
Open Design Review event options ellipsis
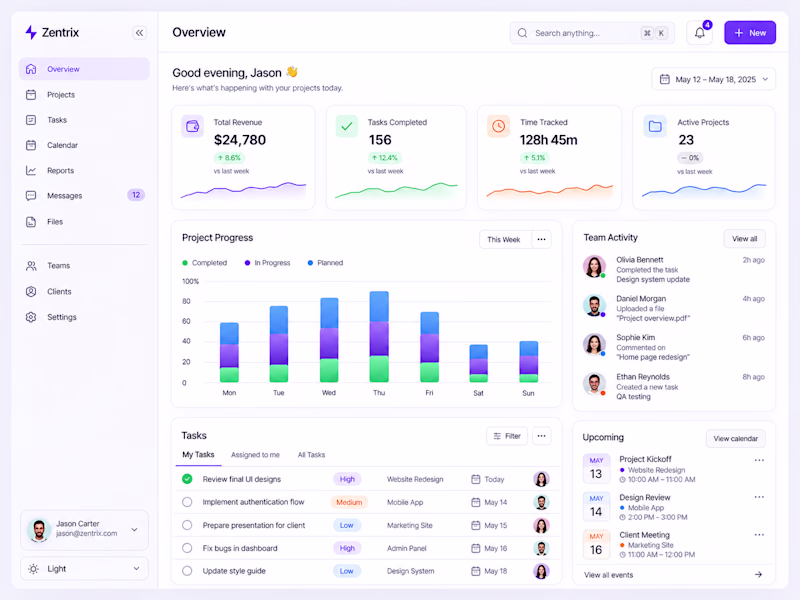[x=759, y=497]
